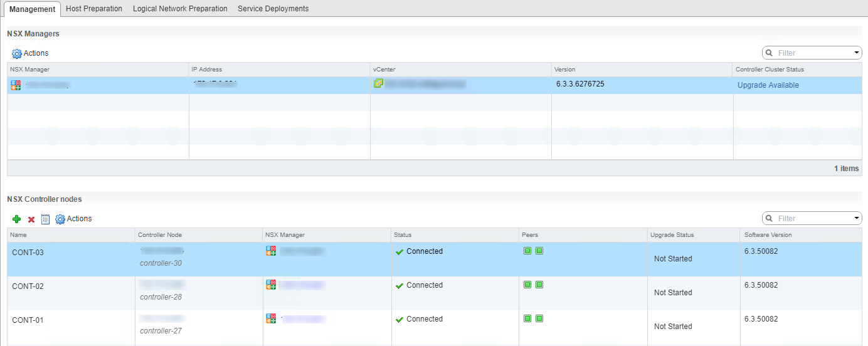Screen dimensions: 868x346
Task: Expand the controller nodes filter dropdown arrow
Action: [857, 219]
